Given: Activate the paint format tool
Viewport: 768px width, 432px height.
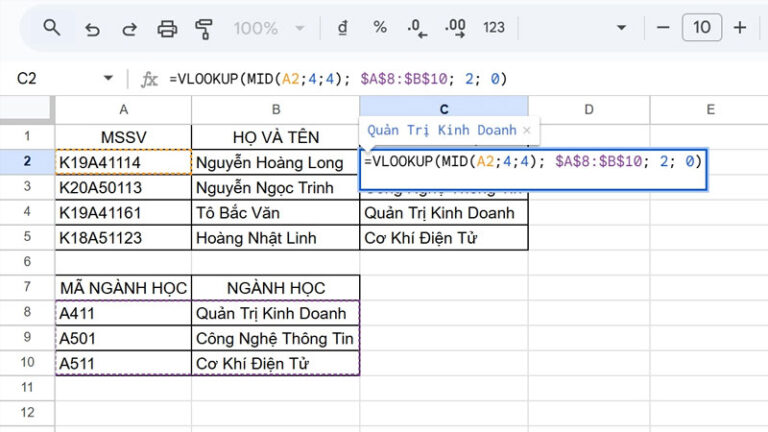Looking at the screenshot, I should pyautogui.click(x=204, y=28).
